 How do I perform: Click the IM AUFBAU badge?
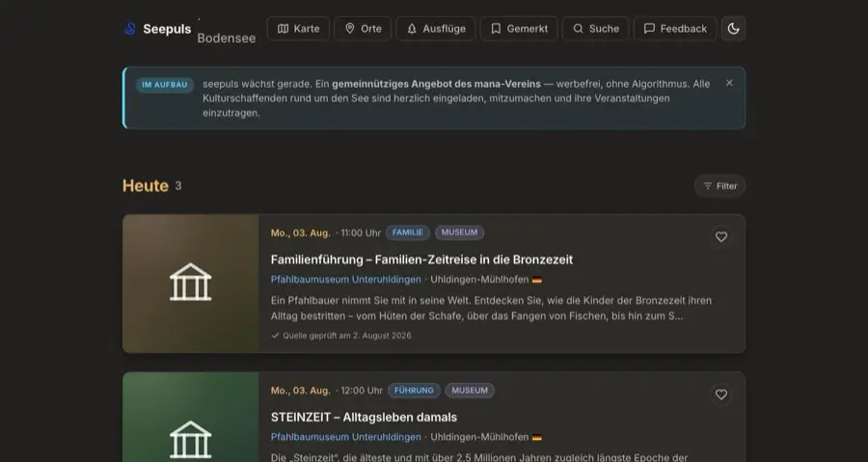pos(165,85)
